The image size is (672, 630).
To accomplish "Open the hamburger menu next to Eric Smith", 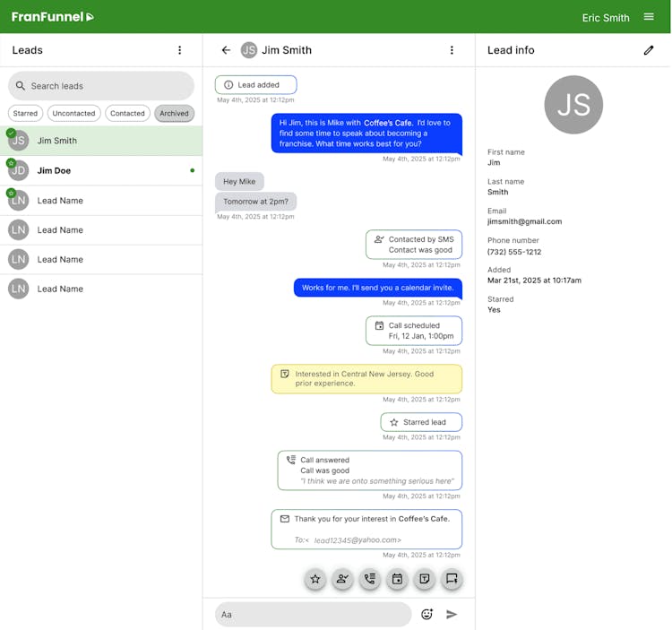I will point(649,17).
